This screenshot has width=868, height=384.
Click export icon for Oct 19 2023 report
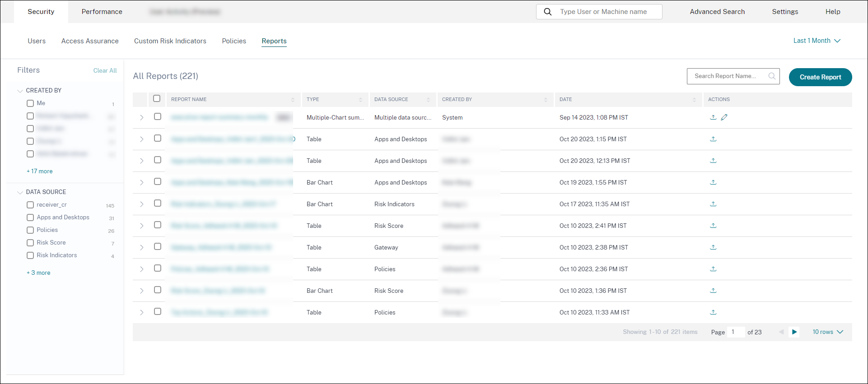point(713,182)
